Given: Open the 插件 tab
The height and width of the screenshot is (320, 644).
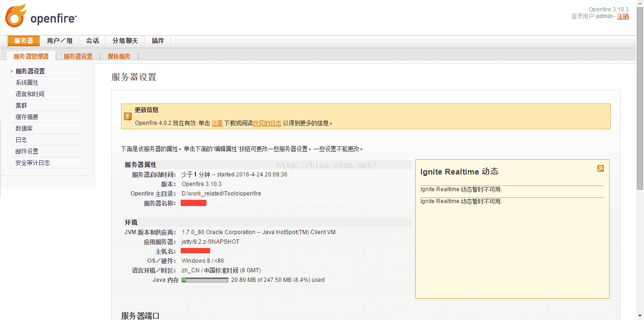Looking at the screenshot, I should point(158,41).
